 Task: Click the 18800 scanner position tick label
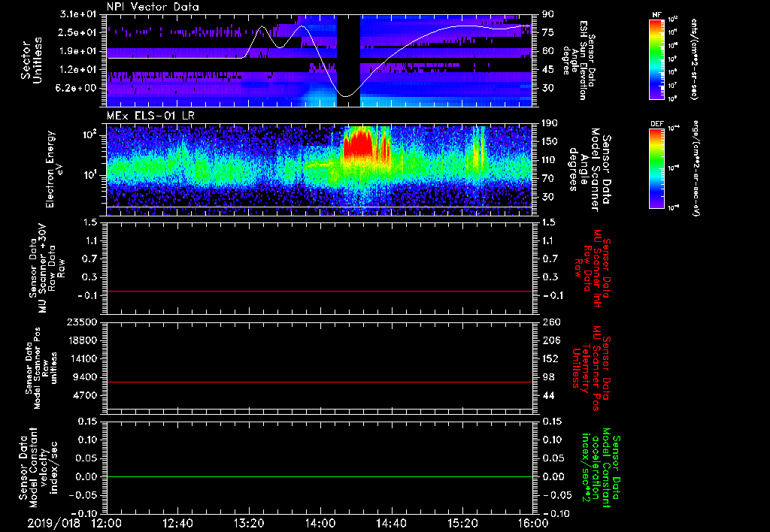pyautogui.click(x=81, y=340)
